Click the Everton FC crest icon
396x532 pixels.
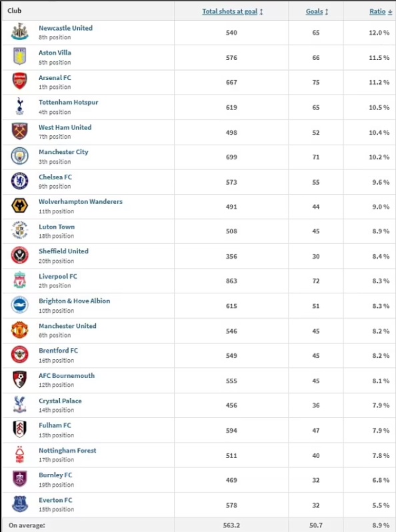(x=20, y=504)
